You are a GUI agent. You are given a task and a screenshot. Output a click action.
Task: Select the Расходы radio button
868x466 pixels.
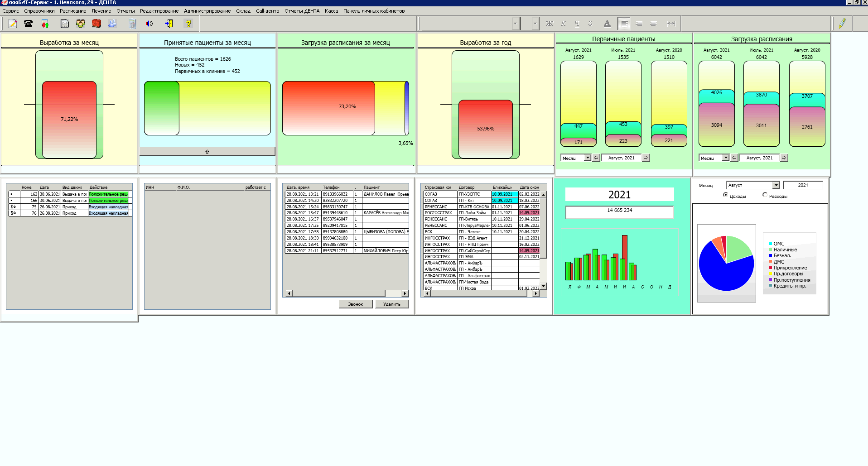point(765,195)
